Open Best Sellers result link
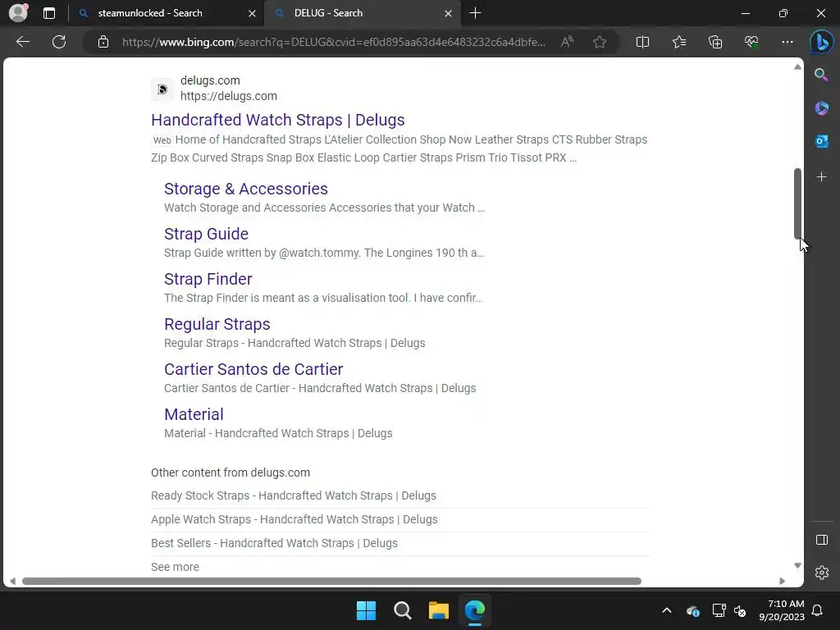The height and width of the screenshot is (630, 840). 274,543
